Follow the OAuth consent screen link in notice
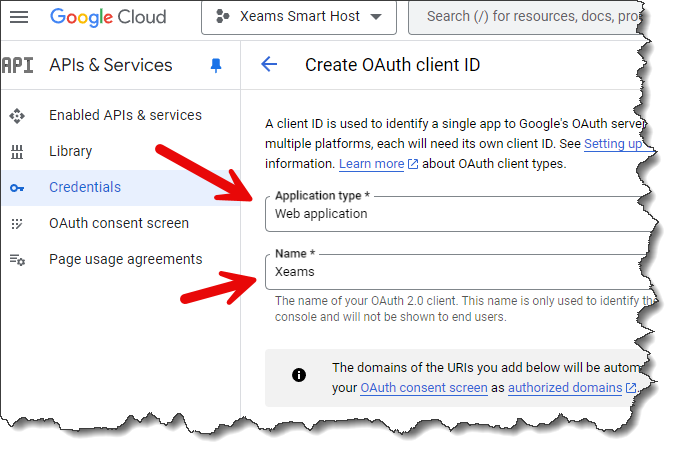679x457 pixels. 424,388
